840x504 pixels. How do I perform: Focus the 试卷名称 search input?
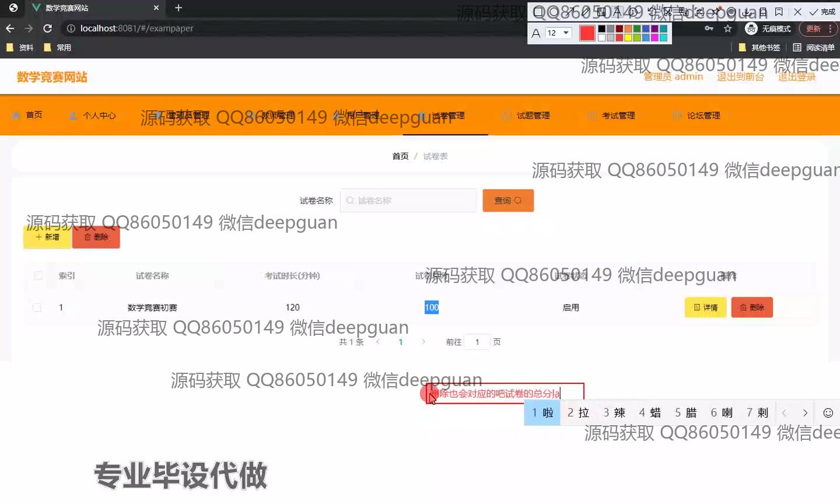pos(408,201)
